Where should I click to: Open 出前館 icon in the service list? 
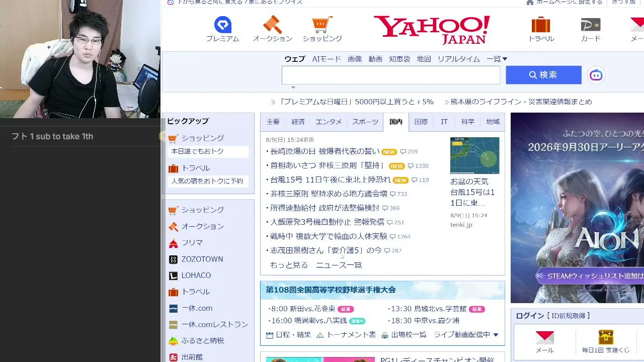[x=174, y=357]
